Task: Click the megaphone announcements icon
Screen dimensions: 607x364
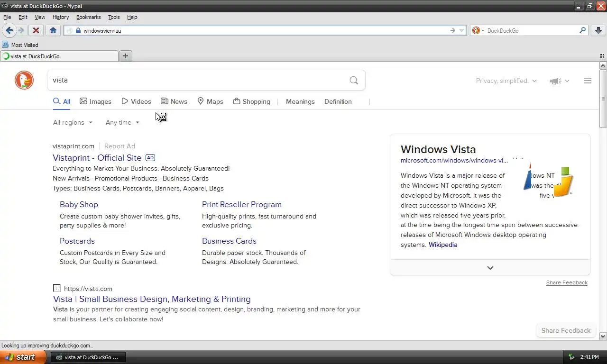Action: [555, 81]
